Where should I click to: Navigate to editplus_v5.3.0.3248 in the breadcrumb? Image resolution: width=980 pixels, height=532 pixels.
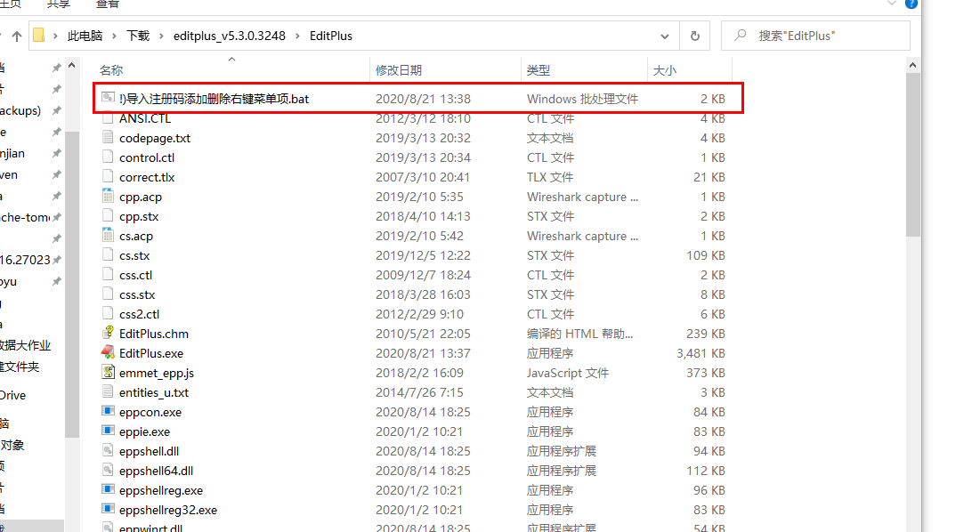point(230,36)
